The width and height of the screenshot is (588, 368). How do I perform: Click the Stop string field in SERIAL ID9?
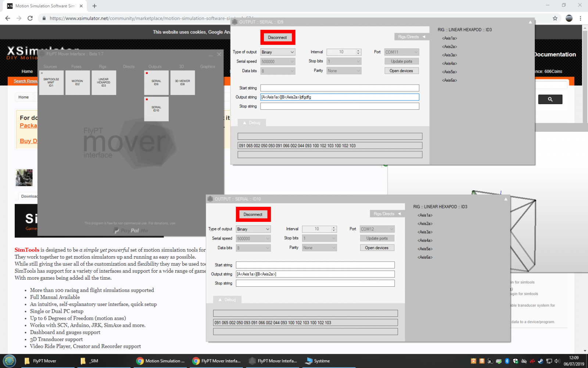tap(340, 106)
